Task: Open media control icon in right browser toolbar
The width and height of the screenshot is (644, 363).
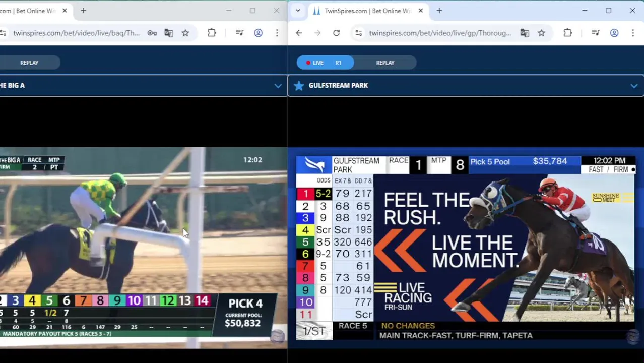Action: point(596,33)
